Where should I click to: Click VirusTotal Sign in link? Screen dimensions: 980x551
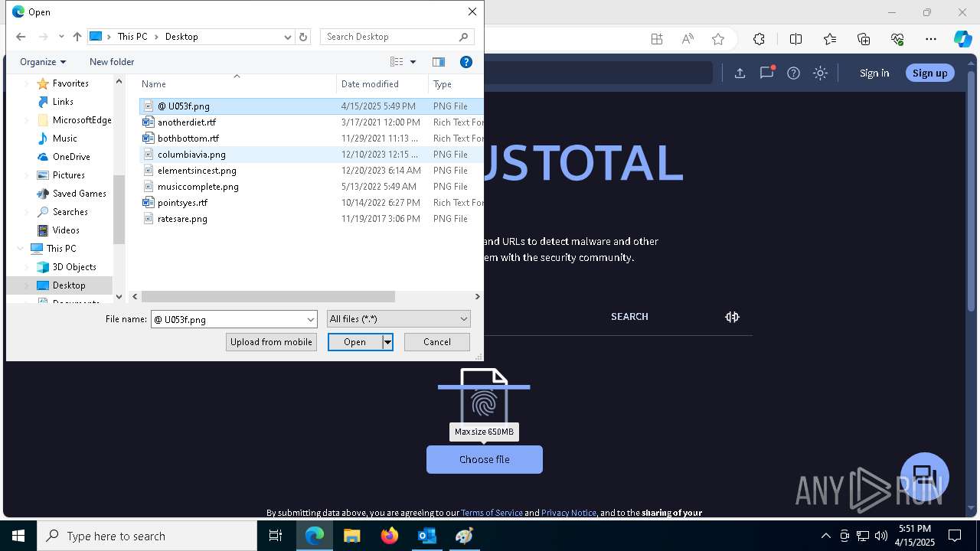coord(874,73)
